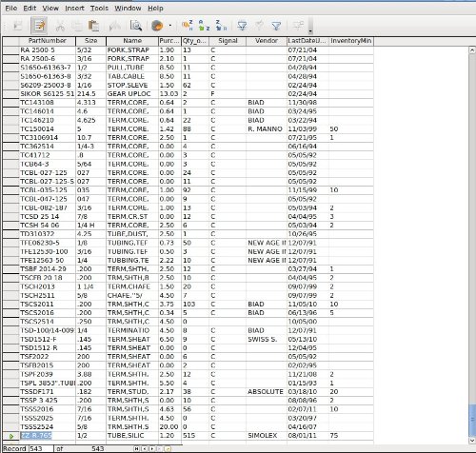Click the AutoFilter funnel icon
The height and width of the screenshot is (453, 476).
coord(242,26)
